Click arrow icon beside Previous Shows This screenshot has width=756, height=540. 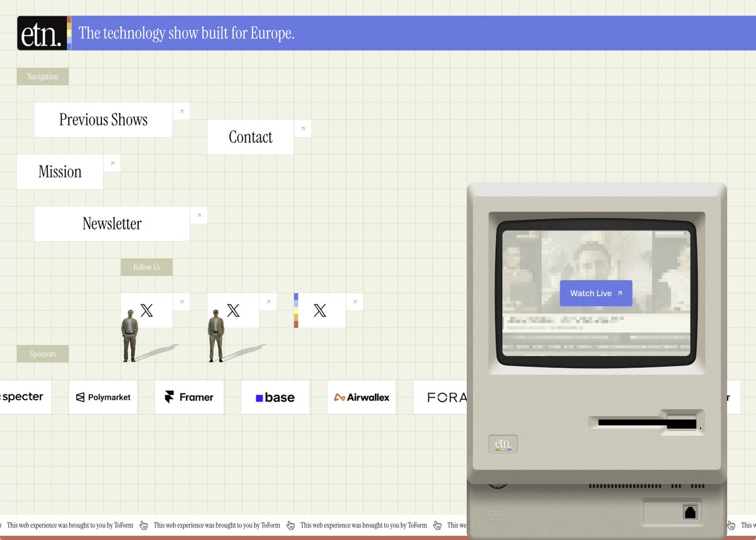click(x=181, y=112)
